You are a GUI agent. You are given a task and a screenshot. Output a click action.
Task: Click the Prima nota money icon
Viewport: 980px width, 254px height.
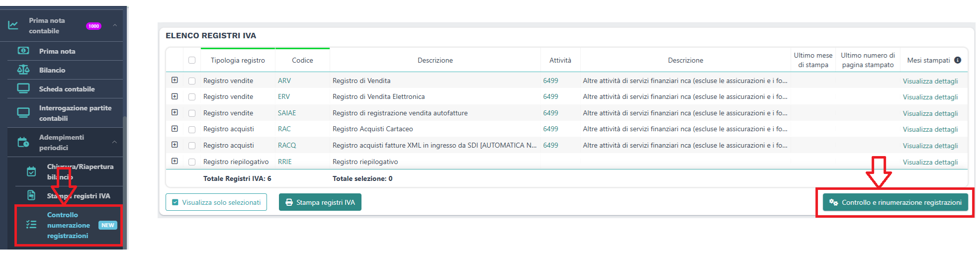pyautogui.click(x=23, y=51)
